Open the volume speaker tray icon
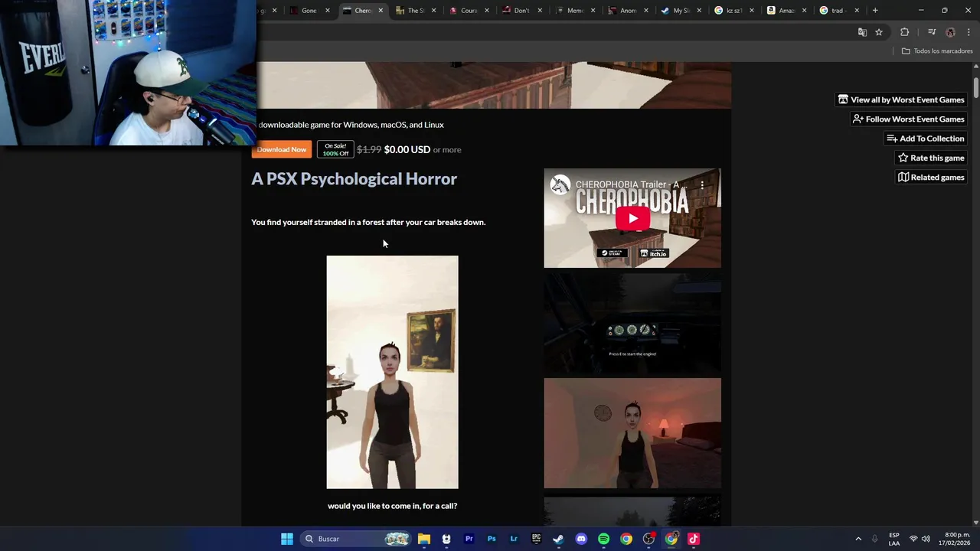The width and height of the screenshot is (980, 551). [926, 539]
